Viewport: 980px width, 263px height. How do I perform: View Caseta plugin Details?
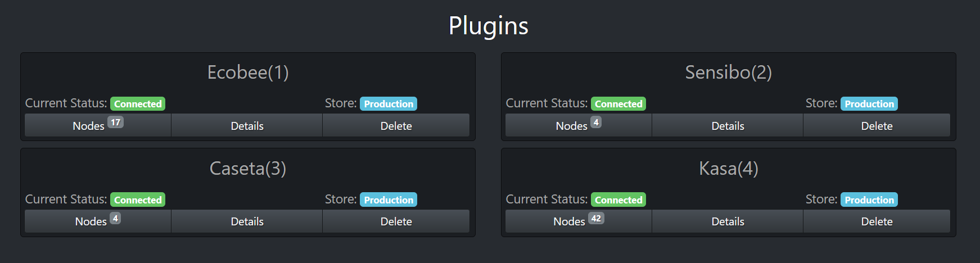[x=247, y=221]
